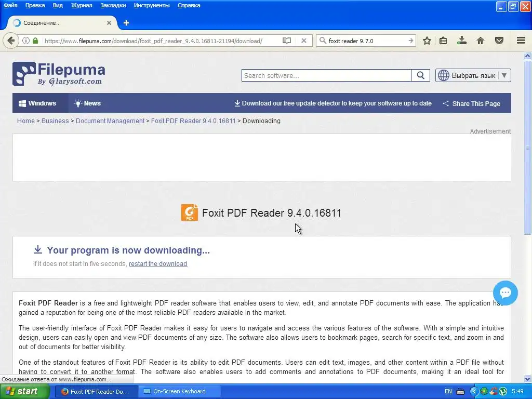Screen dimensions: 532x399
Task: Click the 'foxit reader 9.7.0' search field
Action: pyautogui.click(x=366, y=41)
